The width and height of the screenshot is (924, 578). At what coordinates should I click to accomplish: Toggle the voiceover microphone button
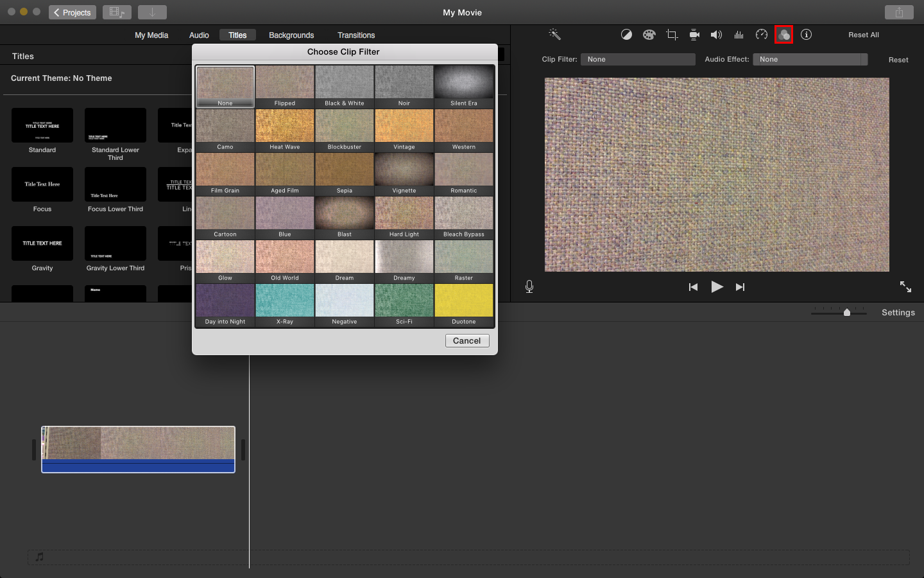tap(529, 286)
